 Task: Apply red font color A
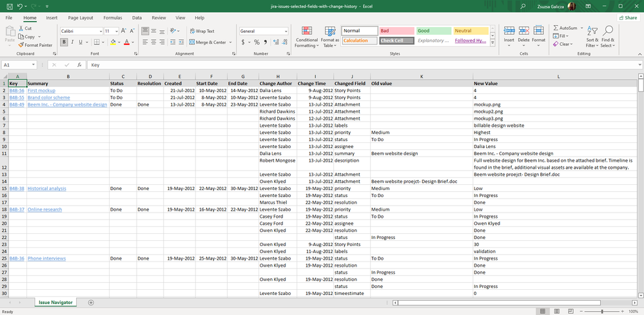(x=126, y=42)
